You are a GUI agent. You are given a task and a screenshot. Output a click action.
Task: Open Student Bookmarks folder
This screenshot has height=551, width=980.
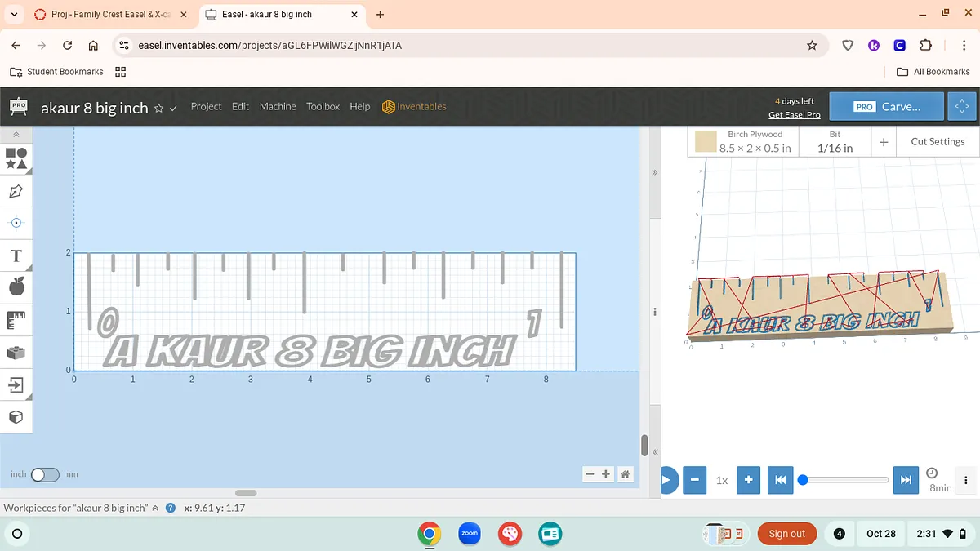[56, 72]
